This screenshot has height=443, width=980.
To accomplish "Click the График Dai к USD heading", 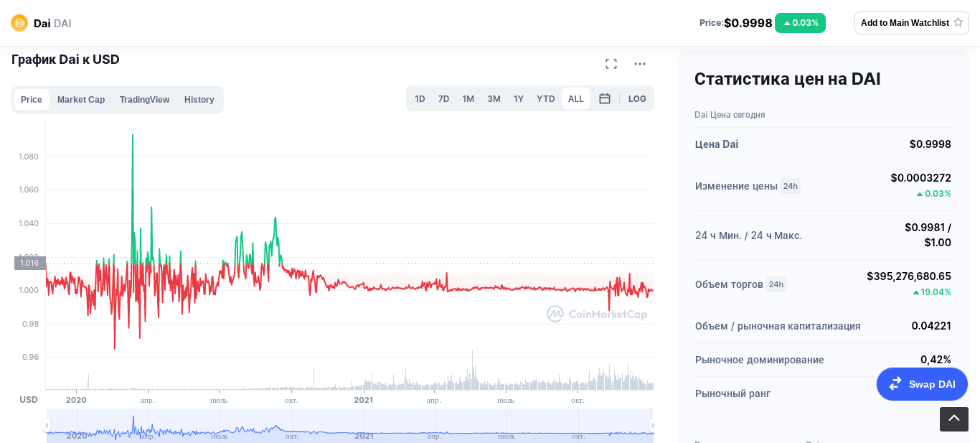I will (65, 60).
